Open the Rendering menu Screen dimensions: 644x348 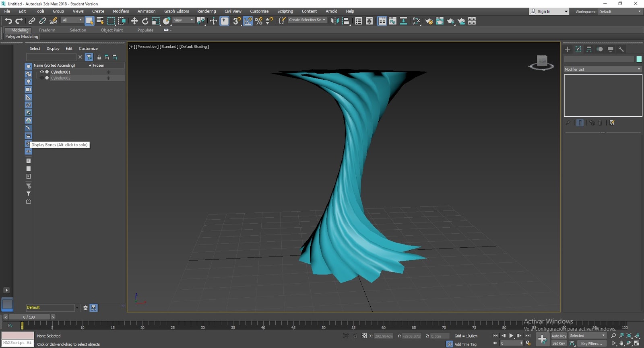[206, 11]
